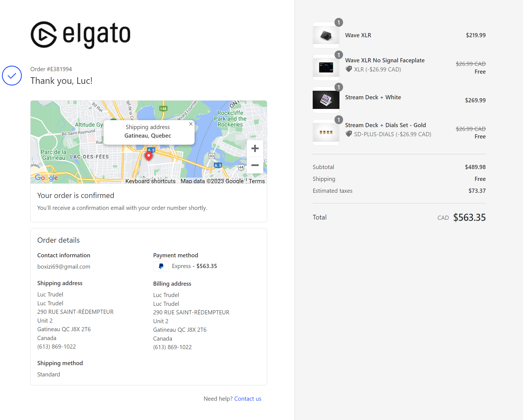
Task: Click the red map location pin
Action: [x=148, y=156]
